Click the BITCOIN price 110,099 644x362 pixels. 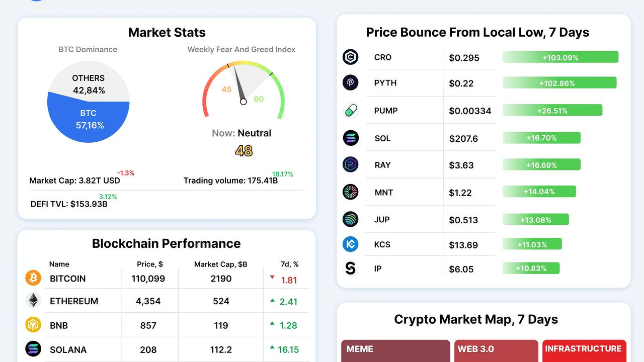[x=148, y=279]
